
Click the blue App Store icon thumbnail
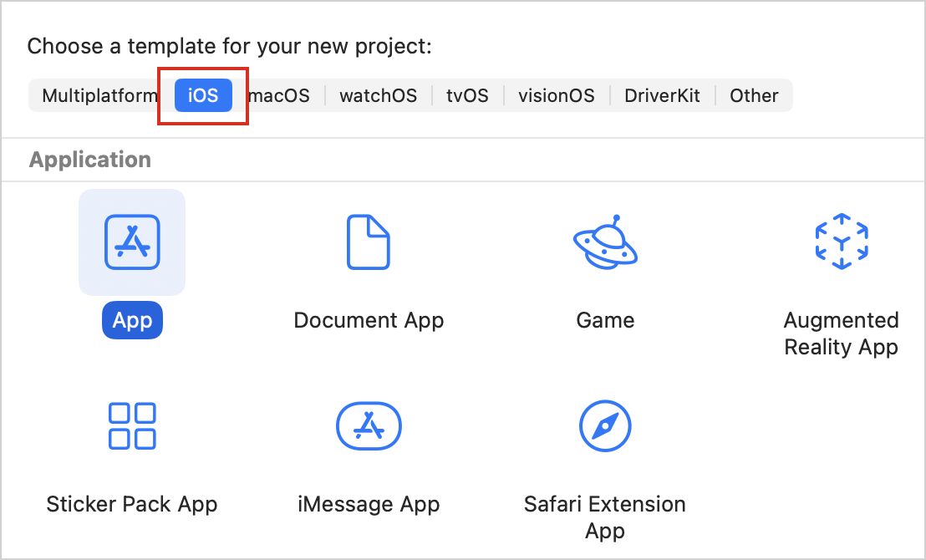(x=132, y=242)
